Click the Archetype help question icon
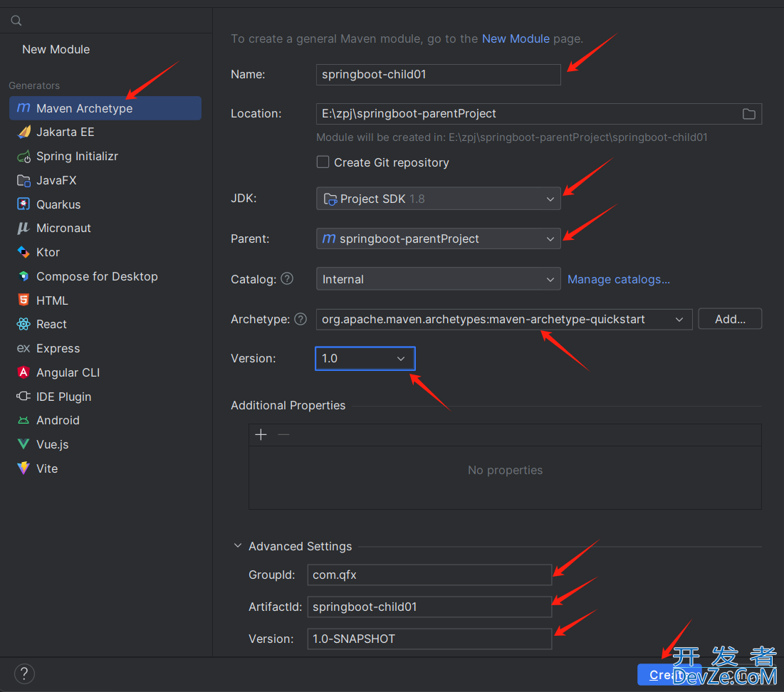 click(300, 319)
